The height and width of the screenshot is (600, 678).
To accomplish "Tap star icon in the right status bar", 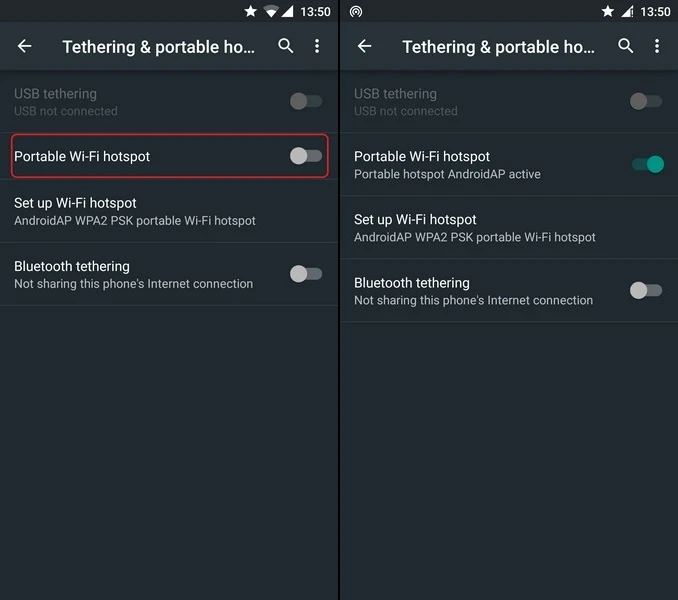I will click(607, 12).
